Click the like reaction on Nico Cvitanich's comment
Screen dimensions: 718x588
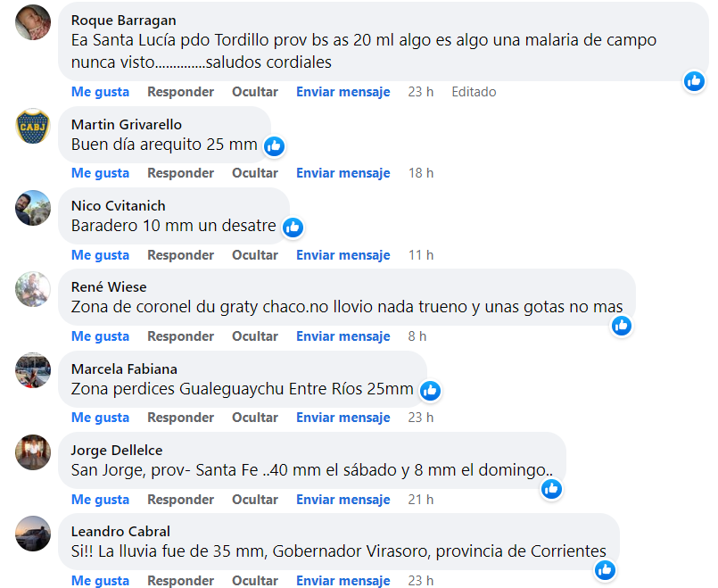293,228
